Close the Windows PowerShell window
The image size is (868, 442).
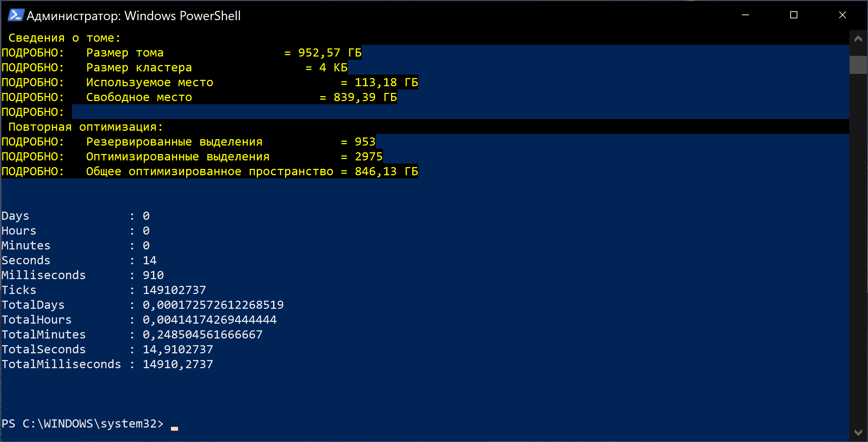point(843,15)
